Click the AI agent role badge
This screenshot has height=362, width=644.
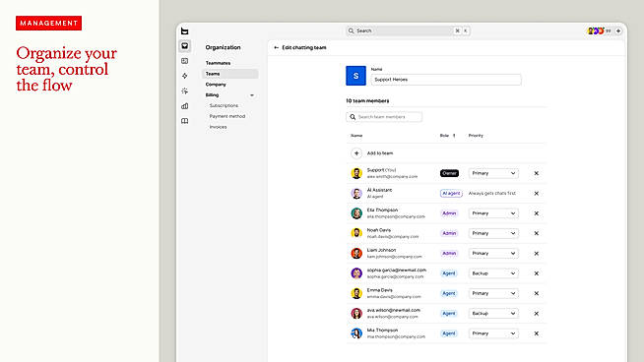[451, 194]
